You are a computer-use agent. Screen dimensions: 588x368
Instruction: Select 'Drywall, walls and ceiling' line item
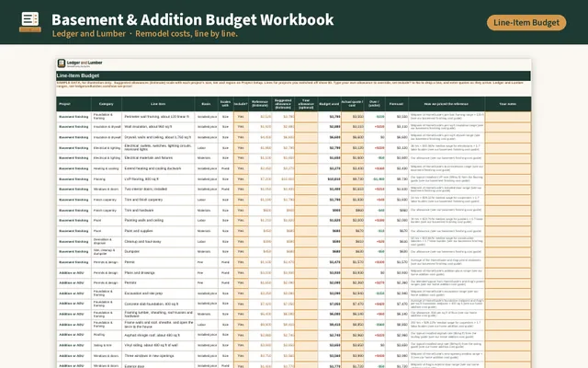coord(158,137)
